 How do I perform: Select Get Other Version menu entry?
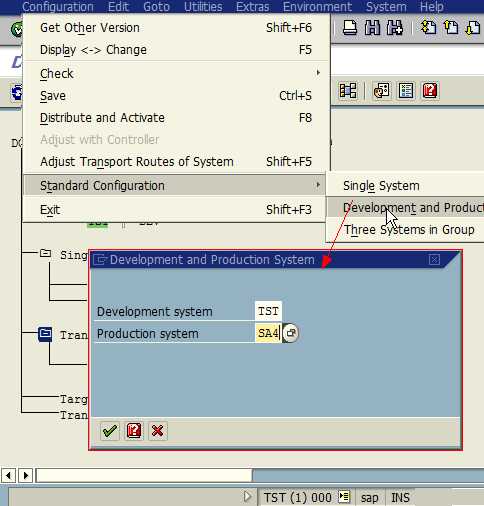point(176,28)
